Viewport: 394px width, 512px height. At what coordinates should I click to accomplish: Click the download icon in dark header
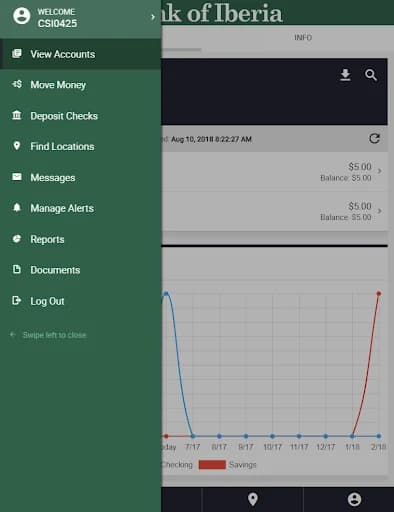pos(345,75)
